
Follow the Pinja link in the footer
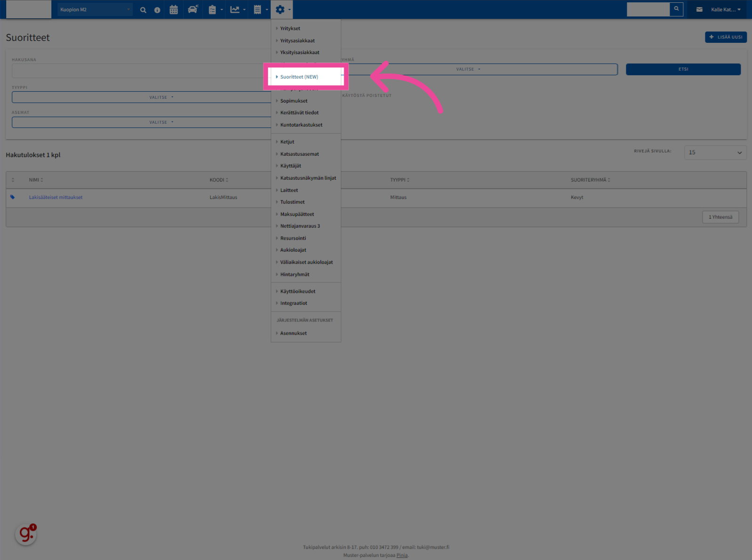coord(402,555)
